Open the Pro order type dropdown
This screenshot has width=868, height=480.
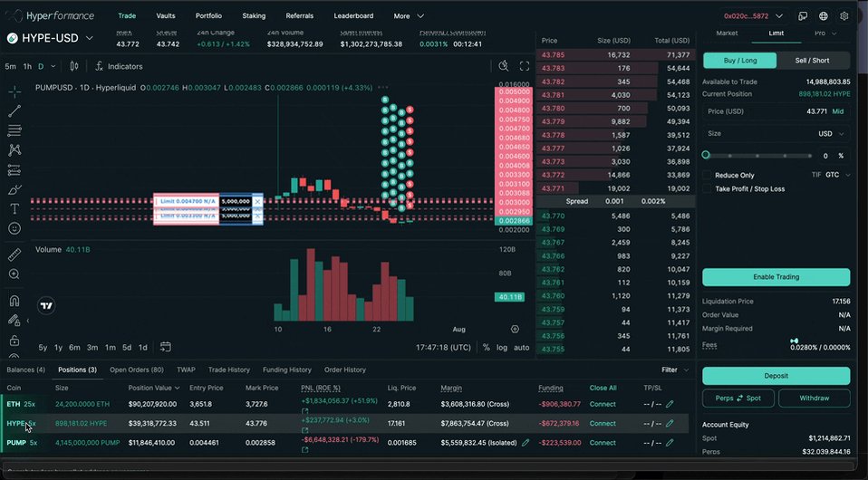pyautogui.click(x=825, y=34)
